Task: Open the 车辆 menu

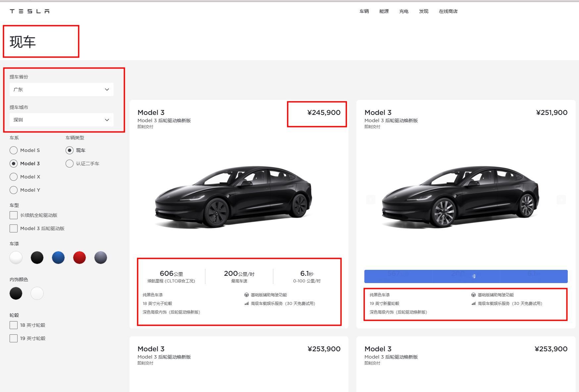Action: (364, 11)
